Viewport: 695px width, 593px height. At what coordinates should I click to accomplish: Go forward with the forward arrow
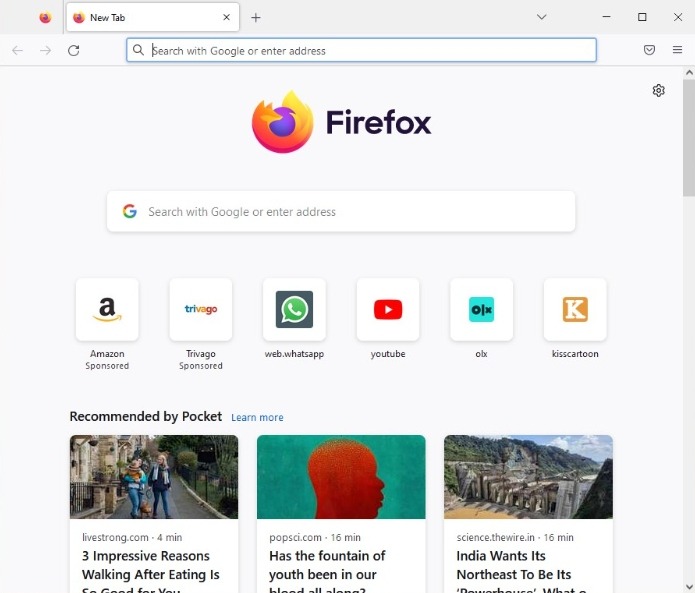45,50
